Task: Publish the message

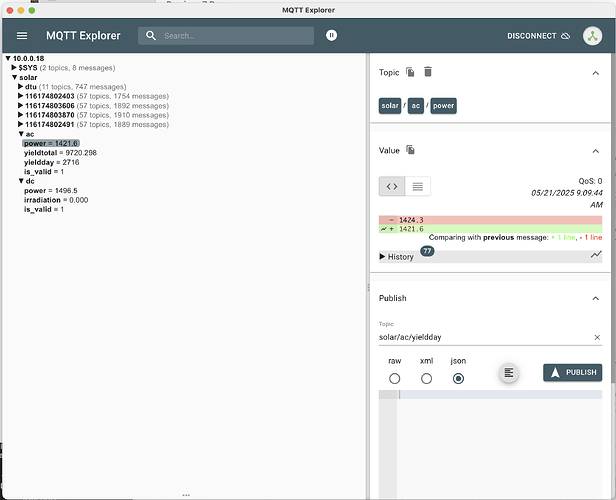Action: coord(572,372)
